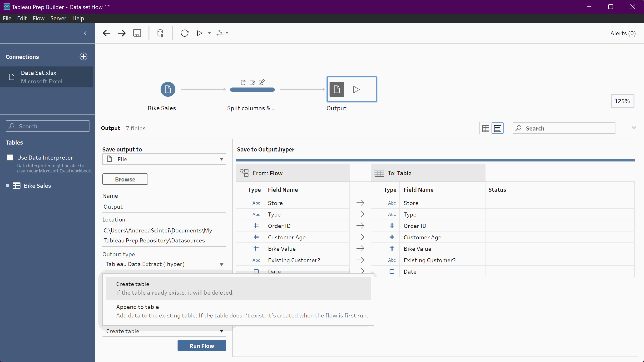The height and width of the screenshot is (362, 644).
Task: Enable Use Data Interpreter checkbox
Action: pos(10,157)
